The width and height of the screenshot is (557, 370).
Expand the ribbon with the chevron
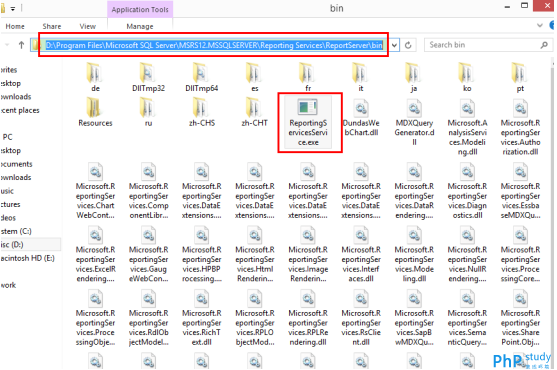point(540,26)
